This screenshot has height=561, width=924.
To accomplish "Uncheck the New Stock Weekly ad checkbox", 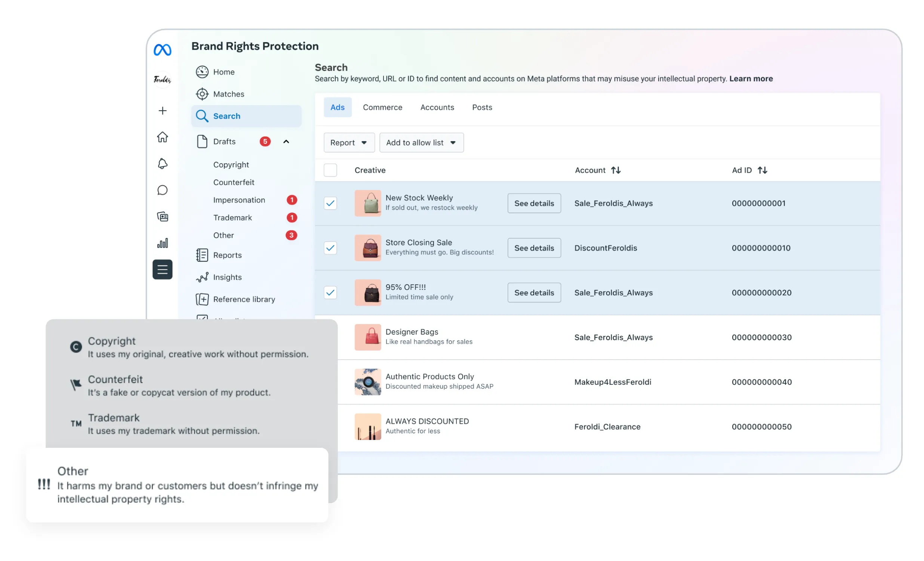I will point(330,203).
